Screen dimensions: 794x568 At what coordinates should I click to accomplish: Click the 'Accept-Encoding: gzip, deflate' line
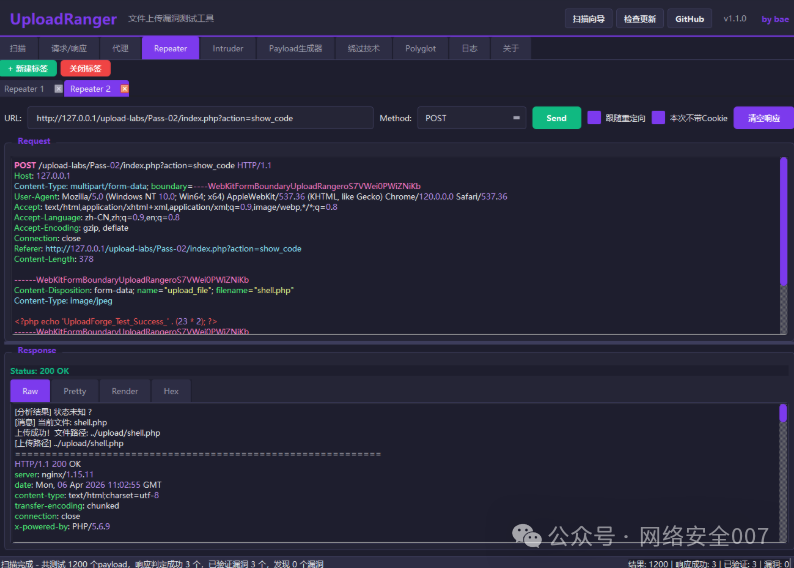[71, 228]
